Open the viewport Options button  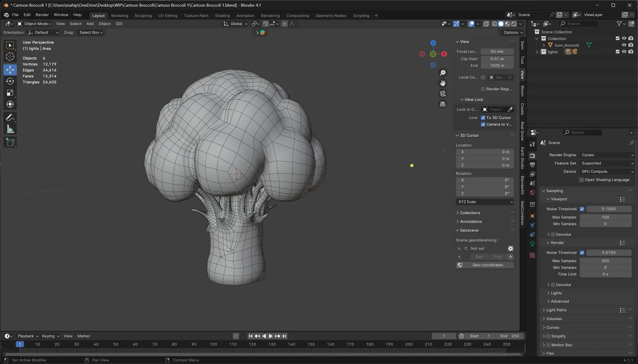pos(512,33)
